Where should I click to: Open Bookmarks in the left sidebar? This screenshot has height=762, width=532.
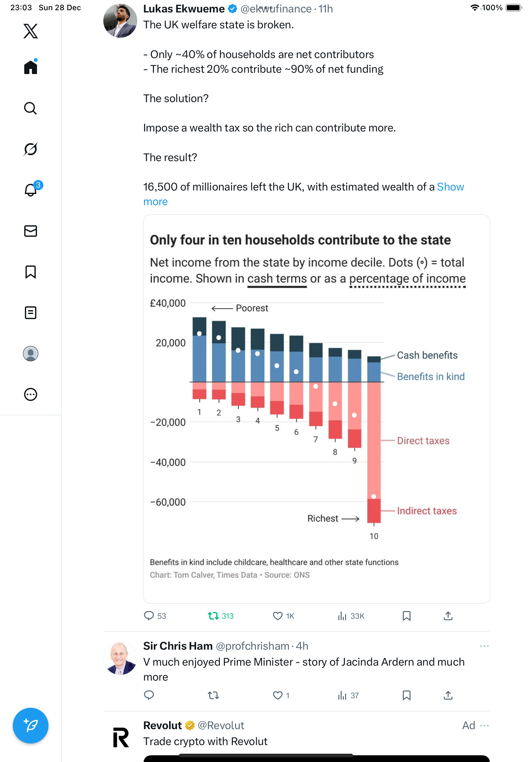pyautogui.click(x=31, y=272)
